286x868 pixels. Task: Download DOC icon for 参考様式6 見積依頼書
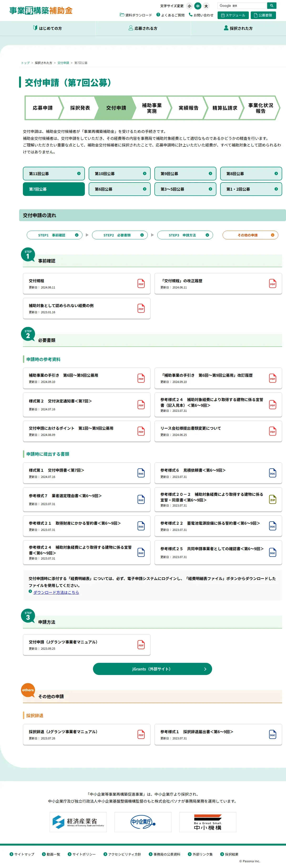(x=273, y=473)
